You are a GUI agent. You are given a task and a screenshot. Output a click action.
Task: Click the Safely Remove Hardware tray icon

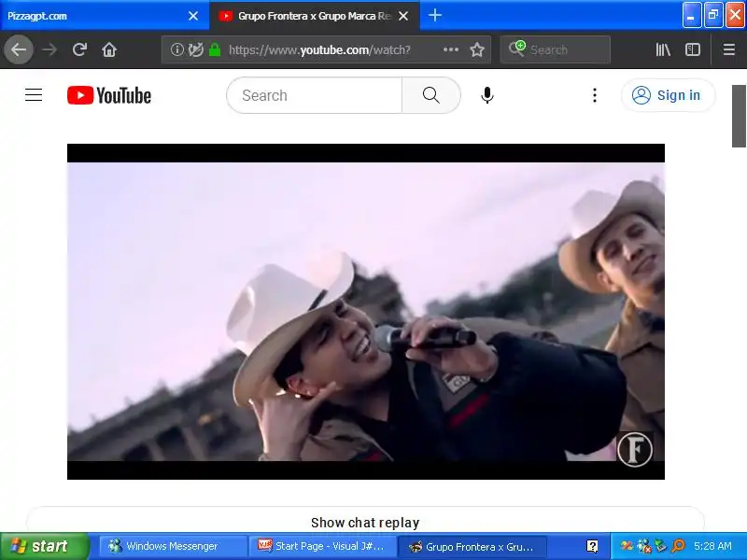(x=660, y=546)
